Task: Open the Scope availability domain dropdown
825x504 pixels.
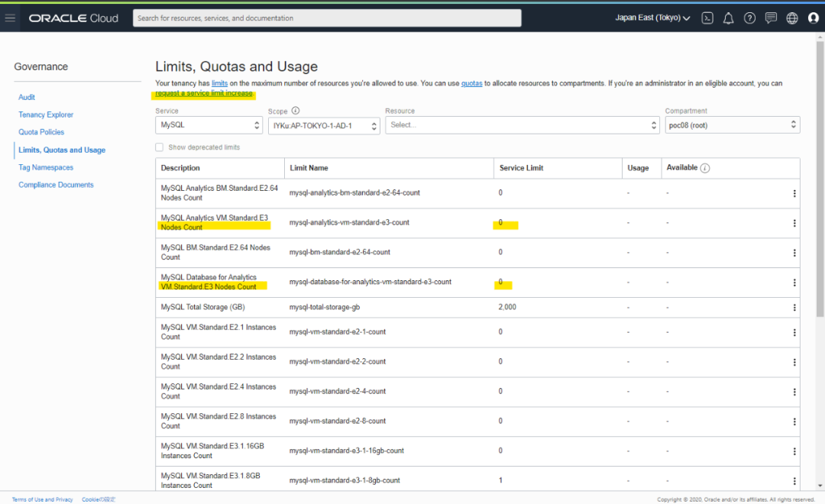Action: pos(324,125)
